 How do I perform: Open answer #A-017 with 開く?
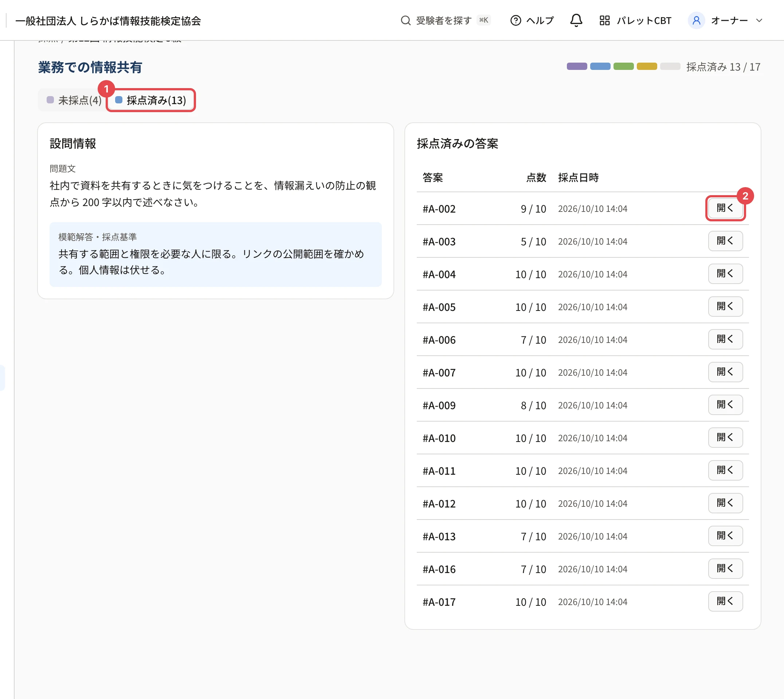point(725,601)
